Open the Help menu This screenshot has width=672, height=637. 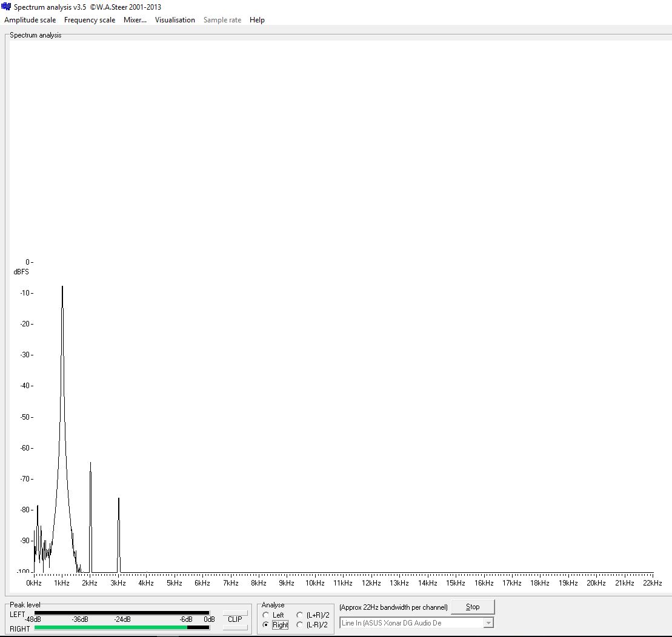coord(257,20)
